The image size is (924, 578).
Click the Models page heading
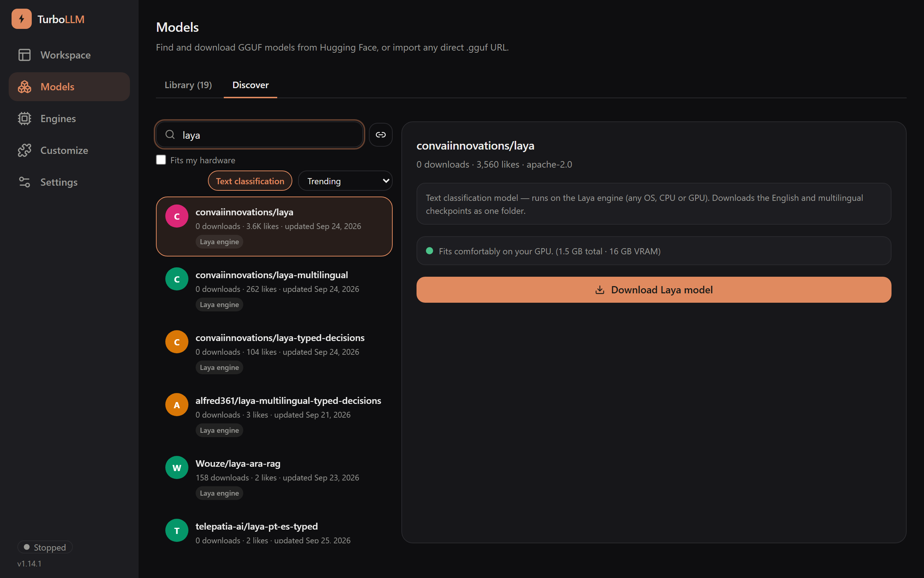click(178, 27)
